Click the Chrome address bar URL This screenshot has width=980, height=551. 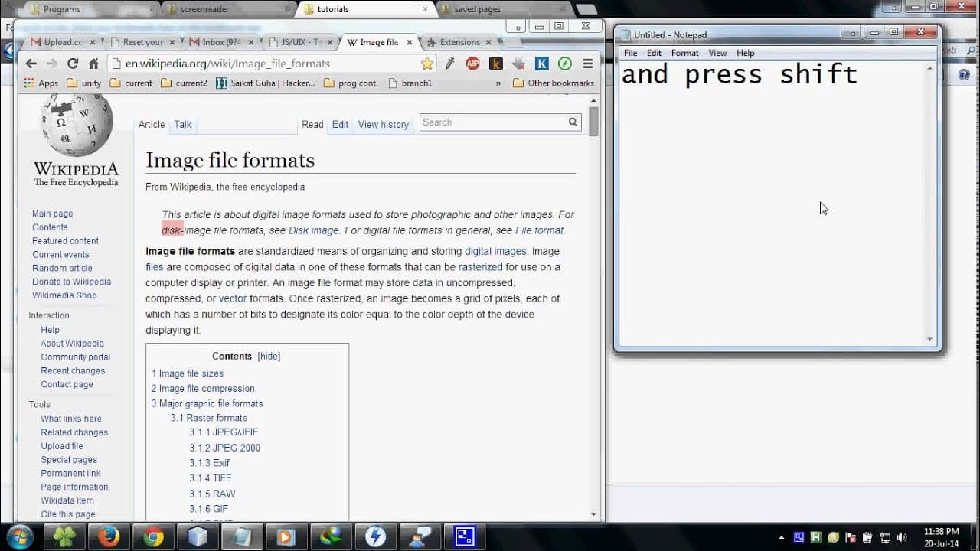coord(227,64)
